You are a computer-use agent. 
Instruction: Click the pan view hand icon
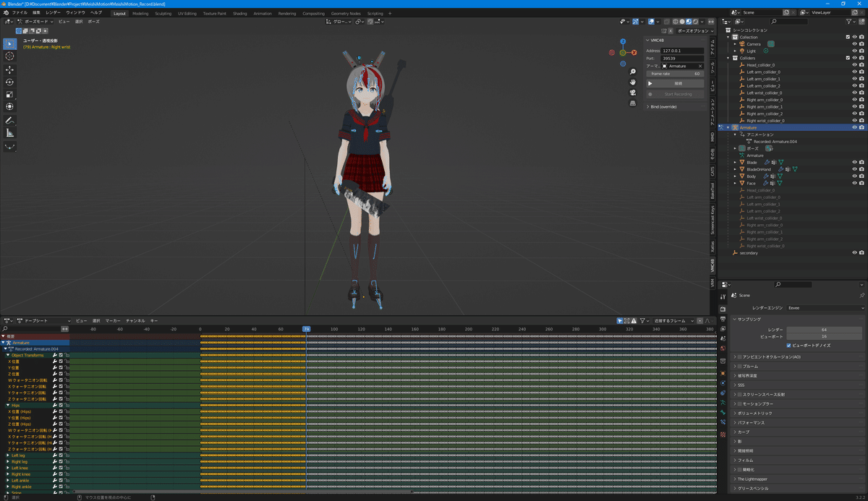tap(633, 82)
